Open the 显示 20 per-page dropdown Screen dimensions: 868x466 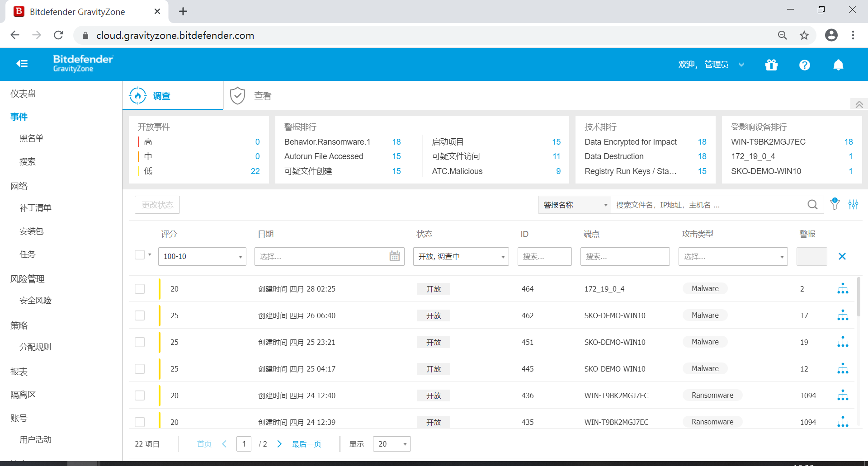[392, 444]
